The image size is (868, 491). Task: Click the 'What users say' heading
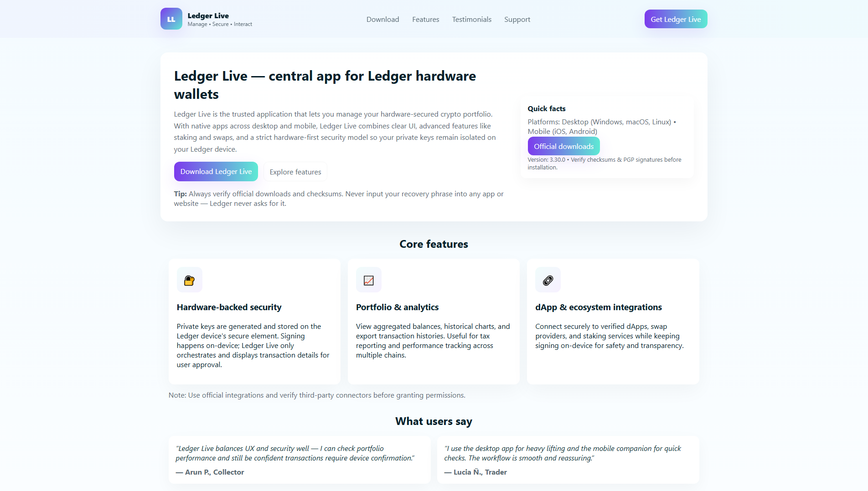pos(434,421)
